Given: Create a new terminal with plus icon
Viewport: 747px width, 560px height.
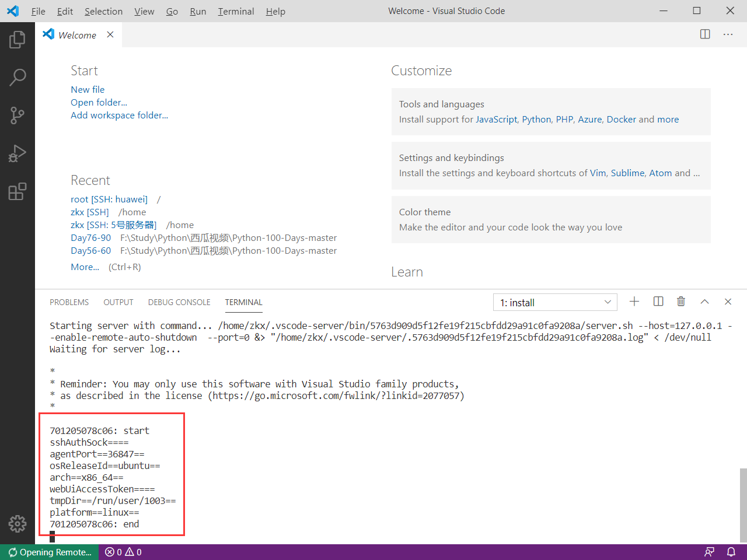Looking at the screenshot, I should click(x=634, y=302).
